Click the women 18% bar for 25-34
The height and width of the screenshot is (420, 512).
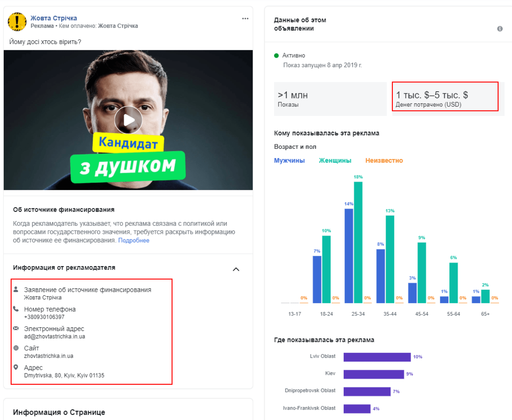click(358, 242)
